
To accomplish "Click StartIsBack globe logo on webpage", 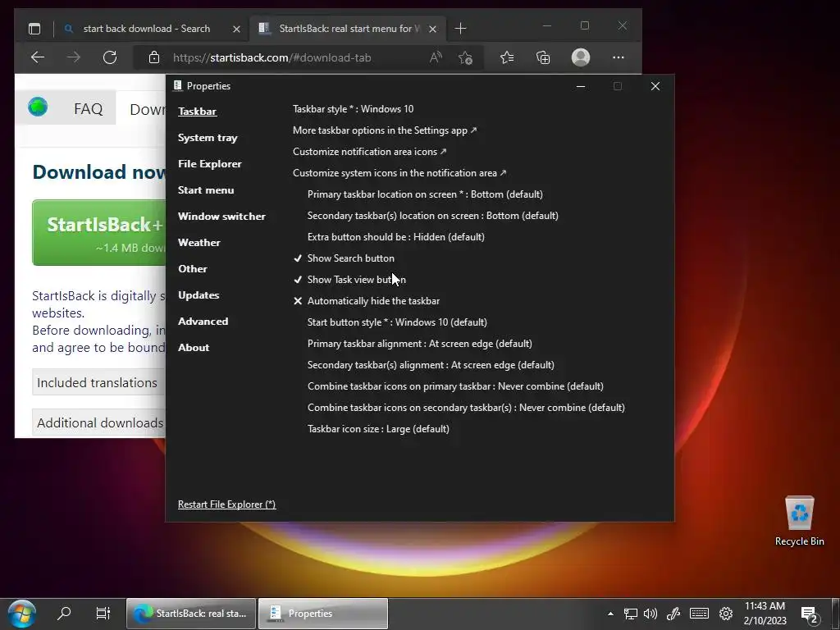I will (x=38, y=107).
